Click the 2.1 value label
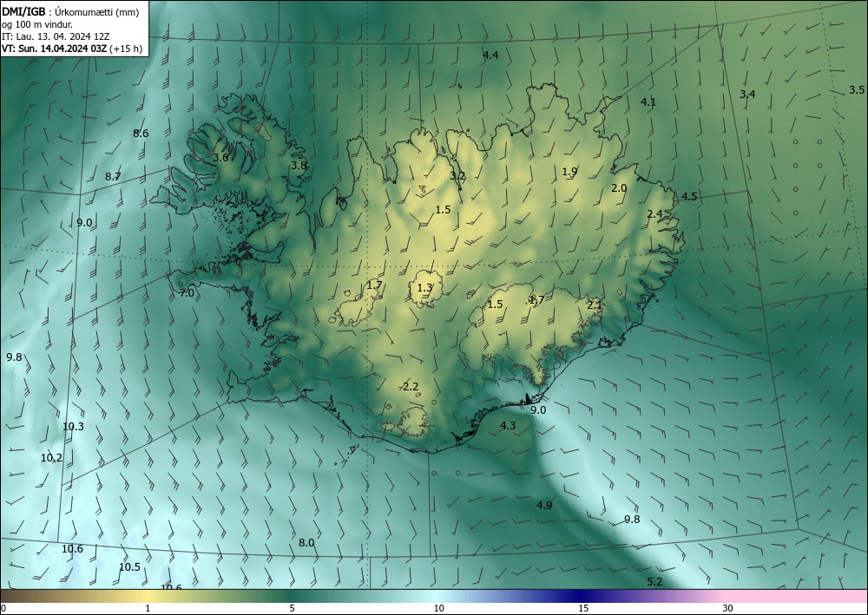The width and height of the screenshot is (868, 615). click(595, 304)
